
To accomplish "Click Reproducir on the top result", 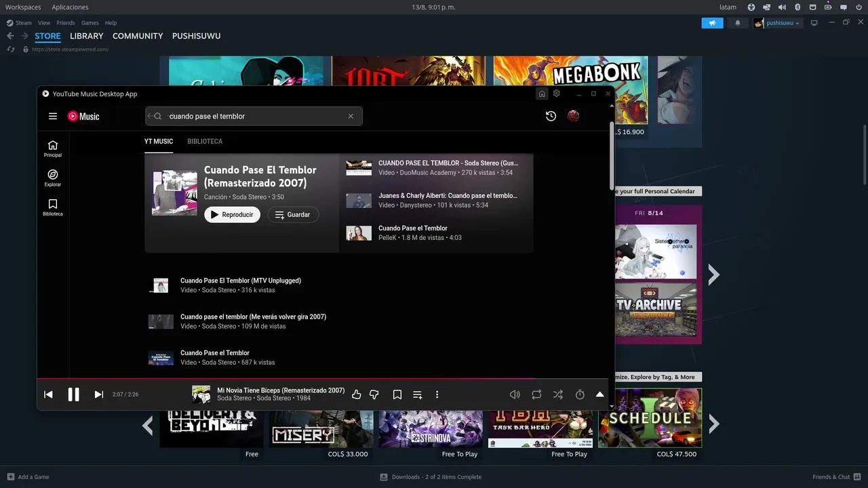I will (x=232, y=215).
